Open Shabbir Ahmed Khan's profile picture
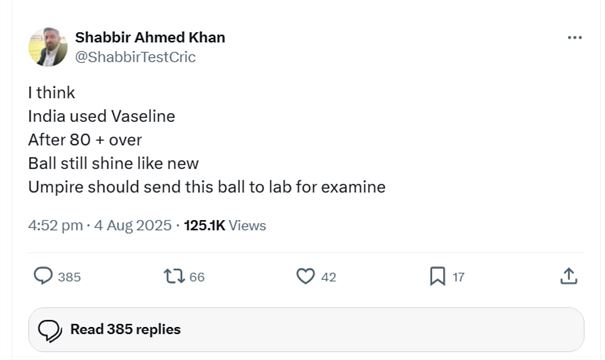Viewport: 605px width, 360px height. [48, 47]
